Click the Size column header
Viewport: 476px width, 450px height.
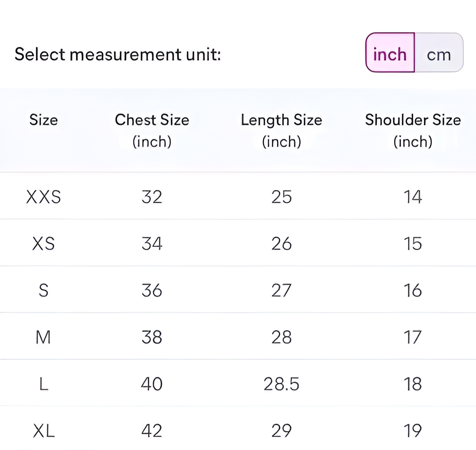(43, 120)
